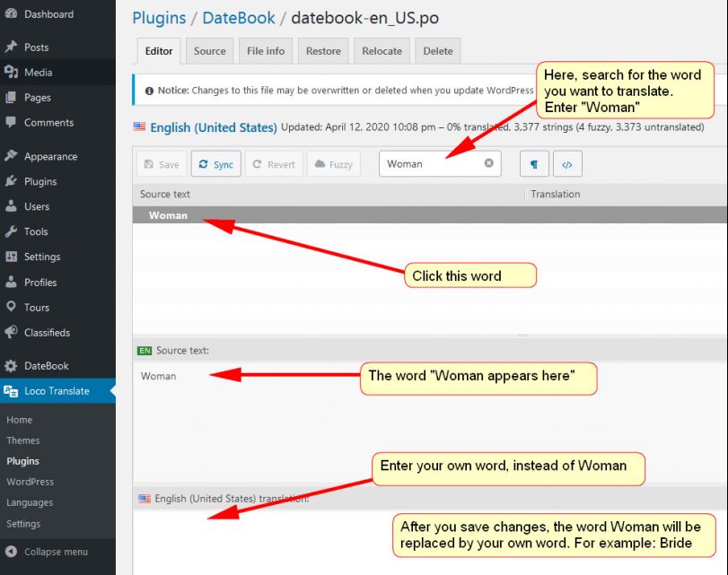
Task: Open Loco Translate Languages submenu
Action: [x=30, y=502]
